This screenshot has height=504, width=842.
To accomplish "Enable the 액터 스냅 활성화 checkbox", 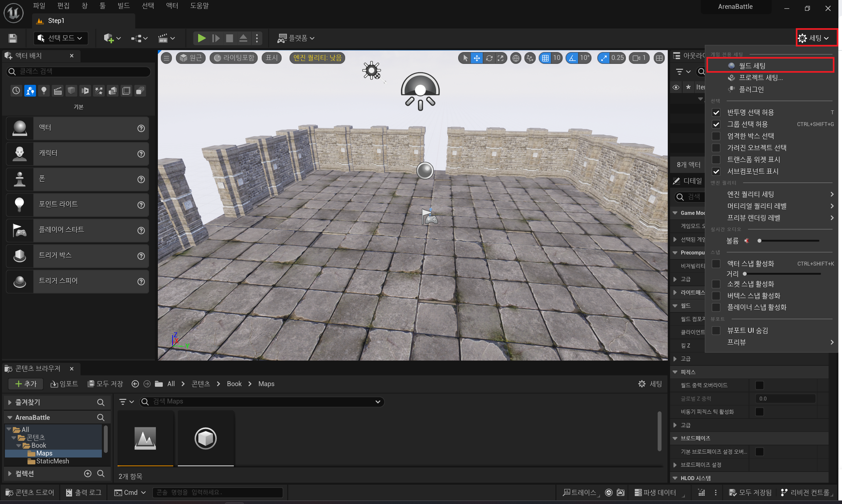I will click(716, 264).
